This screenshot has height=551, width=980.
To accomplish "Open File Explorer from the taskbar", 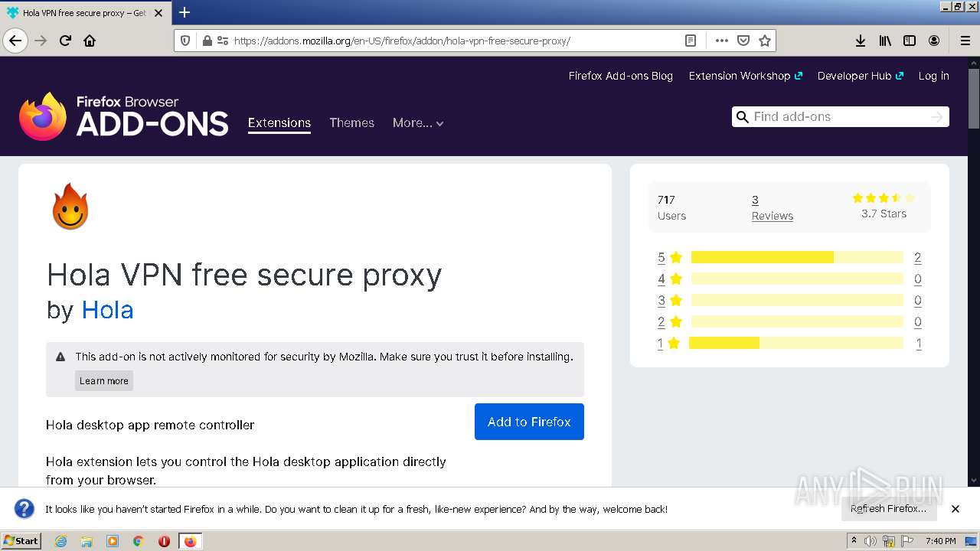I will pos(87,541).
